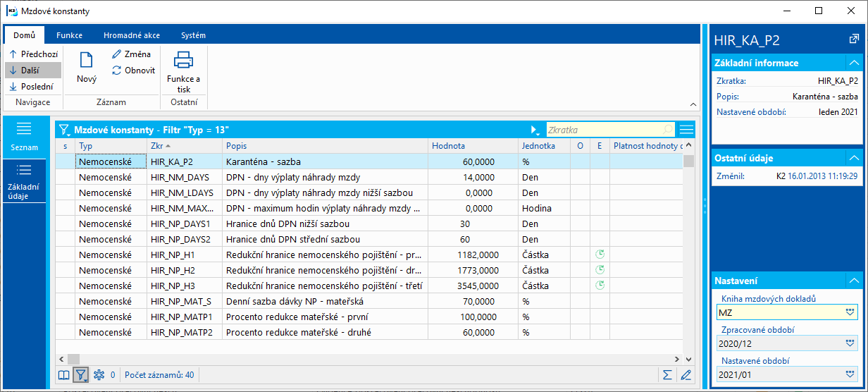Click the 3545,0000 value cell
This screenshot has height=392, width=868.
point(473,286)
